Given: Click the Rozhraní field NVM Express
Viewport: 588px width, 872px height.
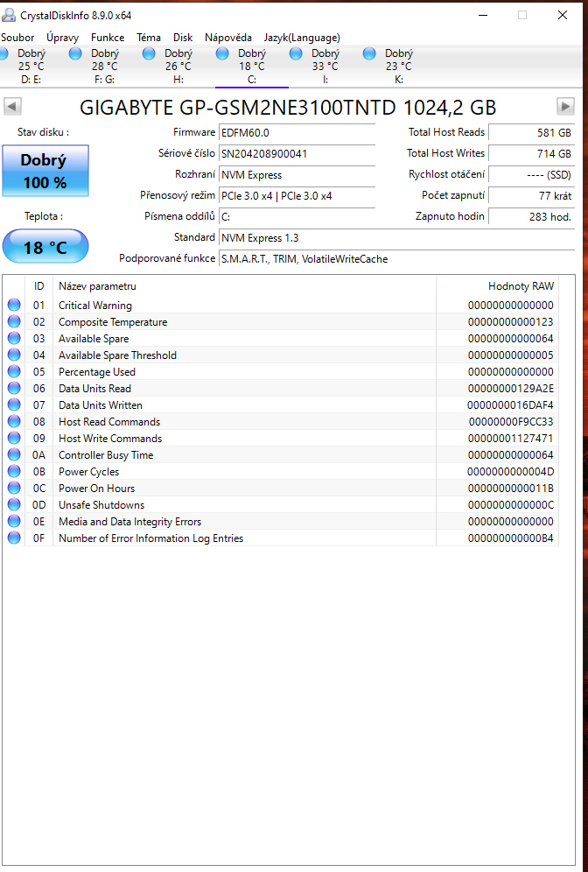Looking at the screenshot, I should pos(297,174).
